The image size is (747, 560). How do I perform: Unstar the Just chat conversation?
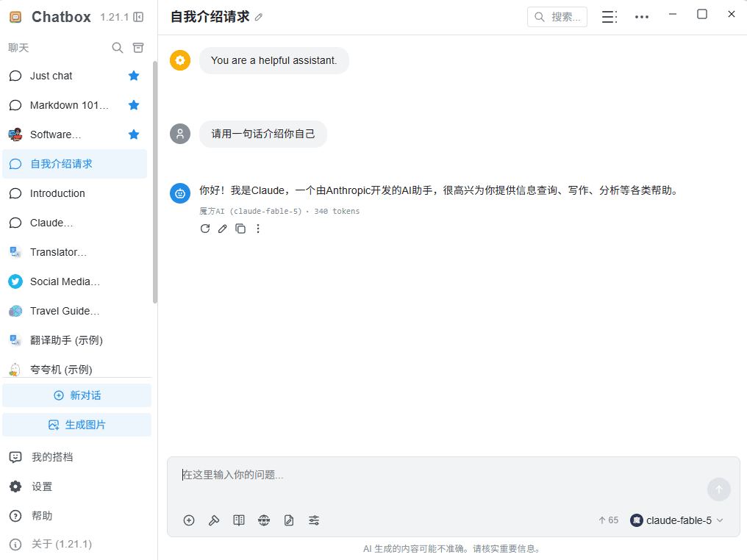click(x=134, y=76)
